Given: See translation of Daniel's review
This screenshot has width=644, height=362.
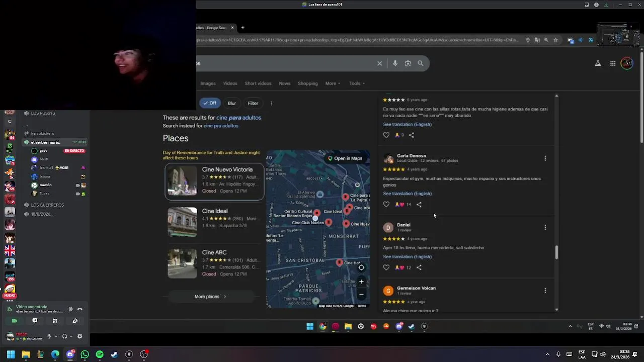Looking at the screenshot, I should point(407,256).
